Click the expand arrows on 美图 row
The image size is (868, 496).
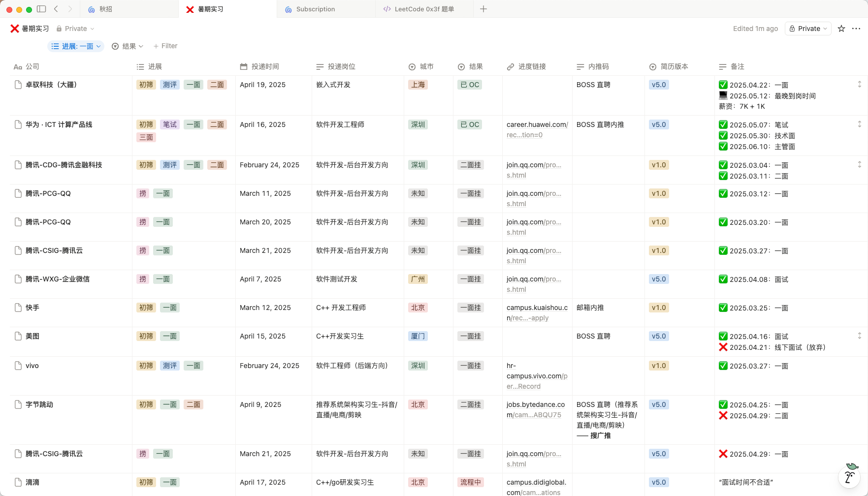coord(860,336)
